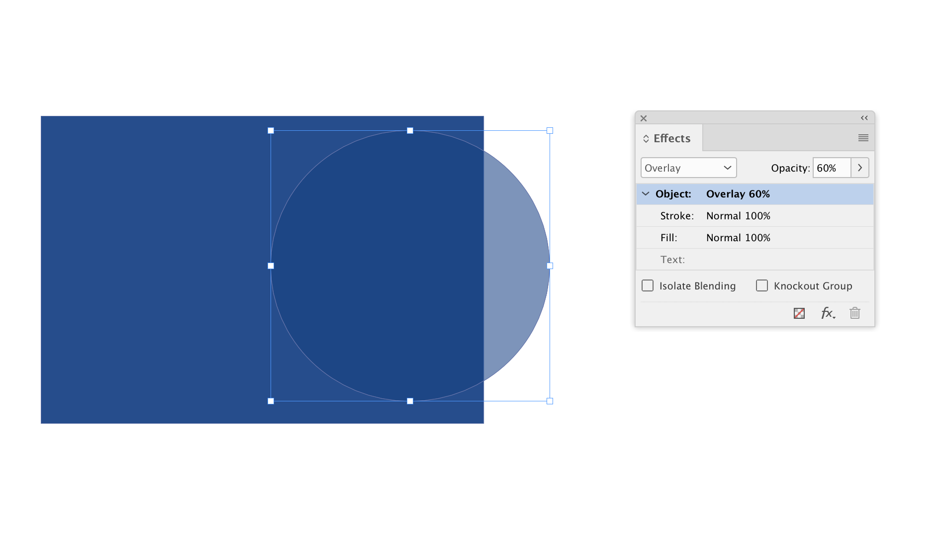Open the Overlay blending mode dropdown
The image size is (943, 560).
click(688, 168)
